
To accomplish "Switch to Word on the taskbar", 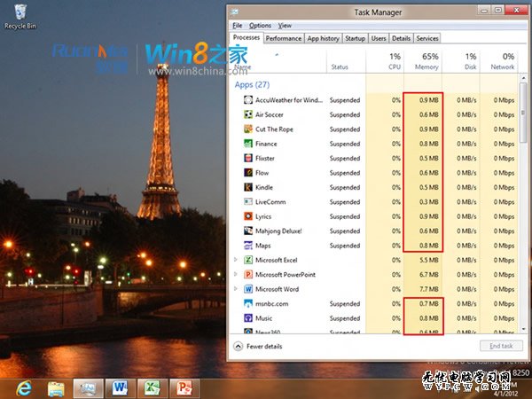I will 120,389.
